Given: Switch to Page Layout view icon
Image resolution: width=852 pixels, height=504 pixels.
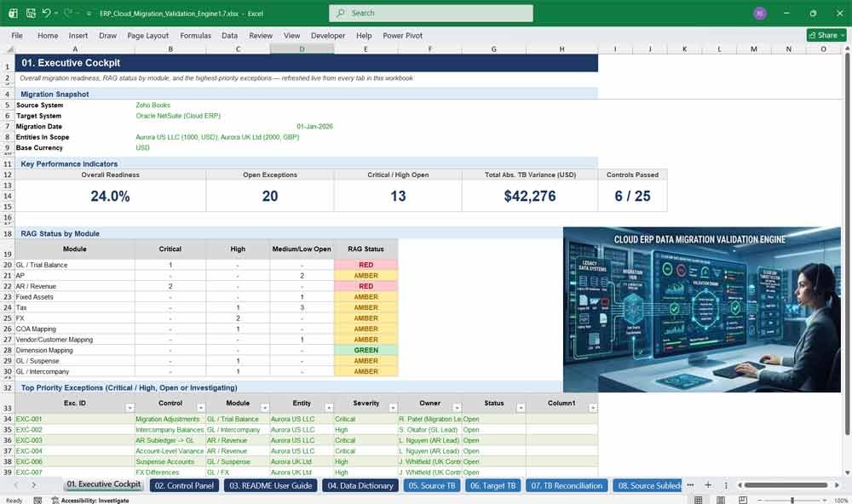Looking at the screenshot, I should click(721, 500).
